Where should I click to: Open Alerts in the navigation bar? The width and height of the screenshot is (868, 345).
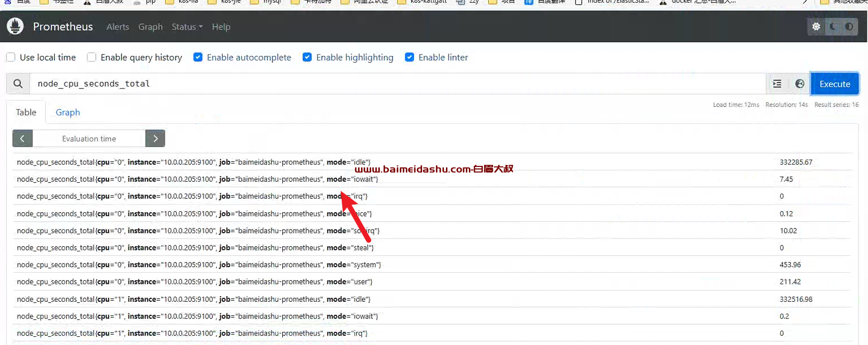117,26
